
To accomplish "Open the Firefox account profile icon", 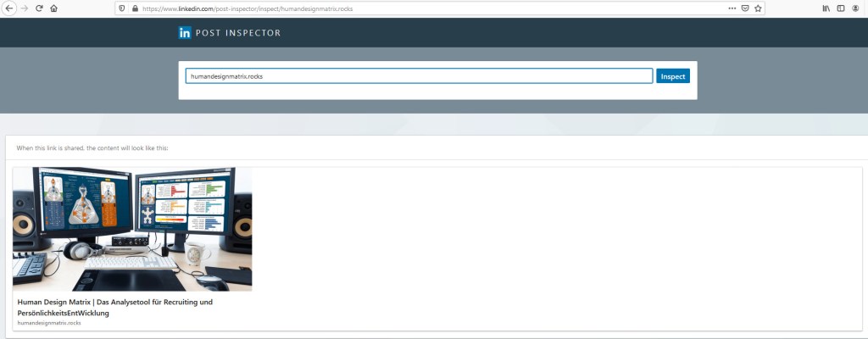I will tap(856, 8).
